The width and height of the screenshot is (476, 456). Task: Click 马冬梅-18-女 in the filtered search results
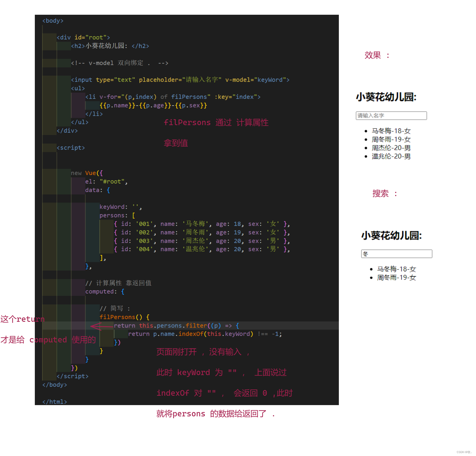pyautogui.click(x=396, y=269)
